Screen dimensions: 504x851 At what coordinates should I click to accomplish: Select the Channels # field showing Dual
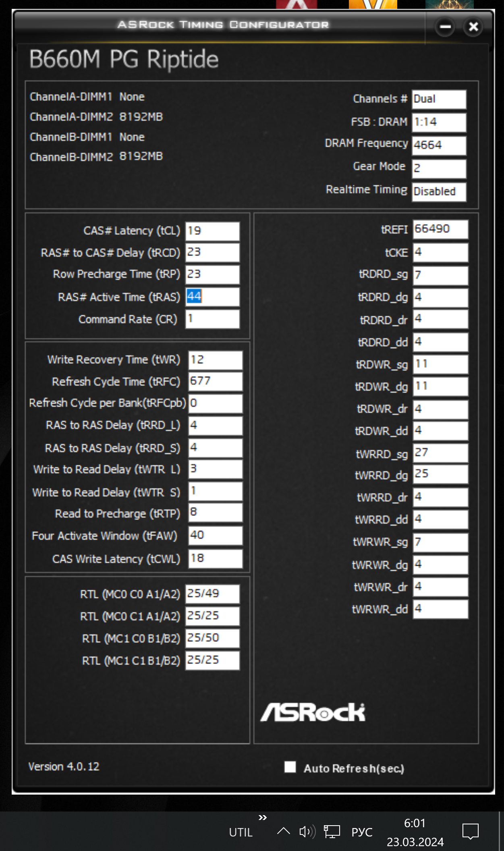[x=439, y=100]
